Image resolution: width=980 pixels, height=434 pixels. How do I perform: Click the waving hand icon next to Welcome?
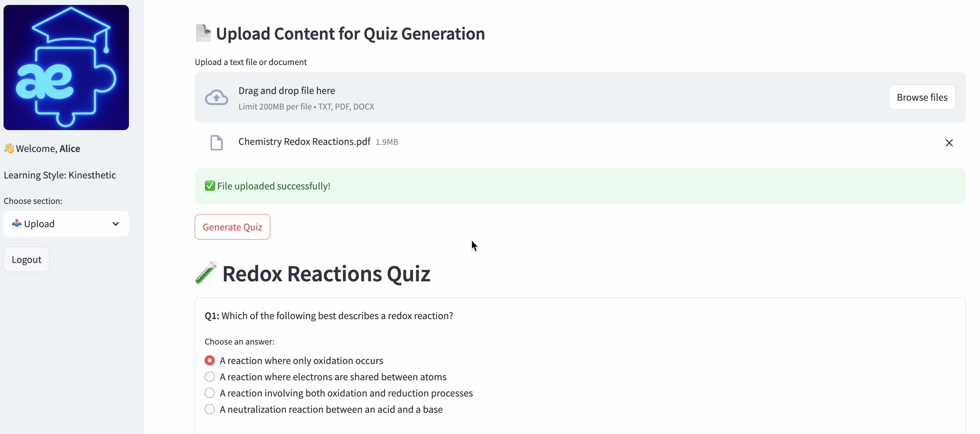pyautogui.click(x=9, y=148)
